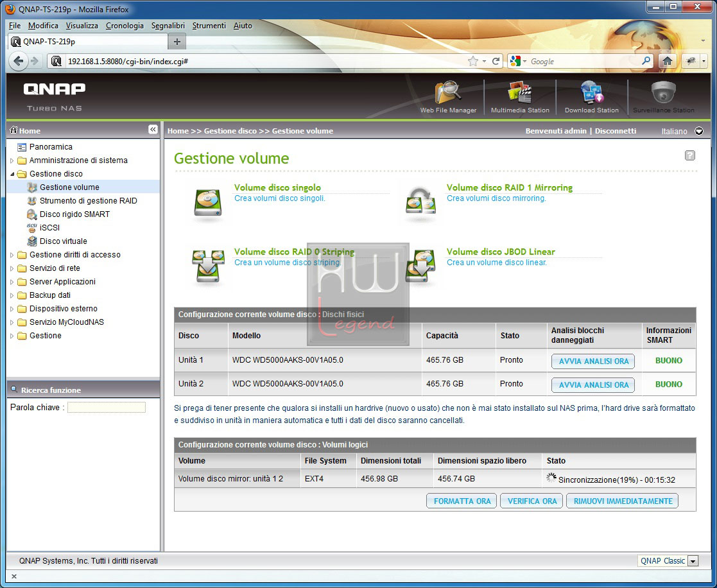Open the QNAP Classic theme dropdown
Screen dimensions: 717x588
click(x=693, y=561)
